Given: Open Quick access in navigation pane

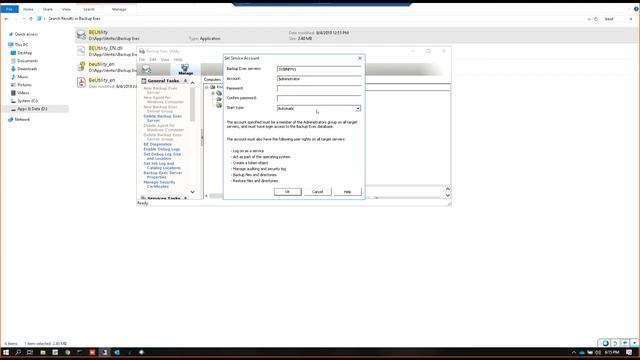Looking at the screenshot, I should point(26,34).
